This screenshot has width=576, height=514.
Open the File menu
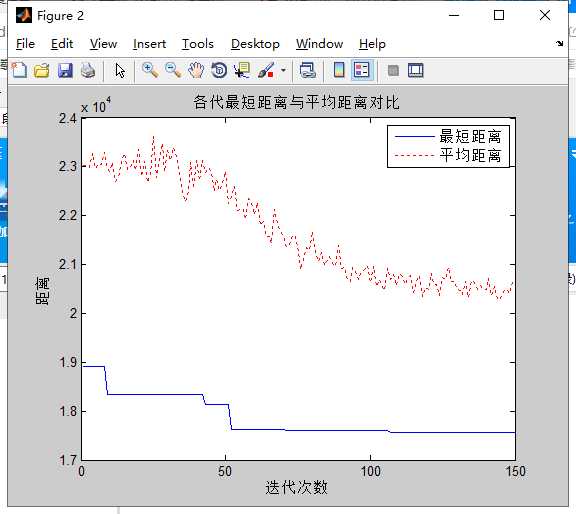coord(25,44)
